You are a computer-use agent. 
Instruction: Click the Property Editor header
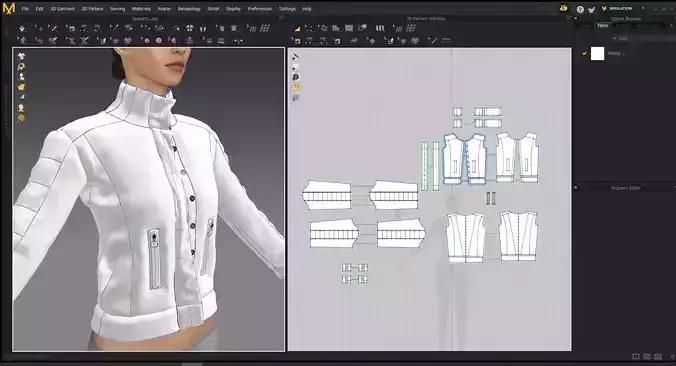[626, 188]
